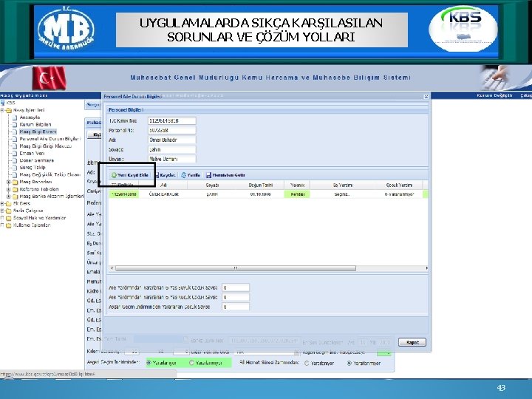Click the Maaş Raporları folder icon

point(16,183)
